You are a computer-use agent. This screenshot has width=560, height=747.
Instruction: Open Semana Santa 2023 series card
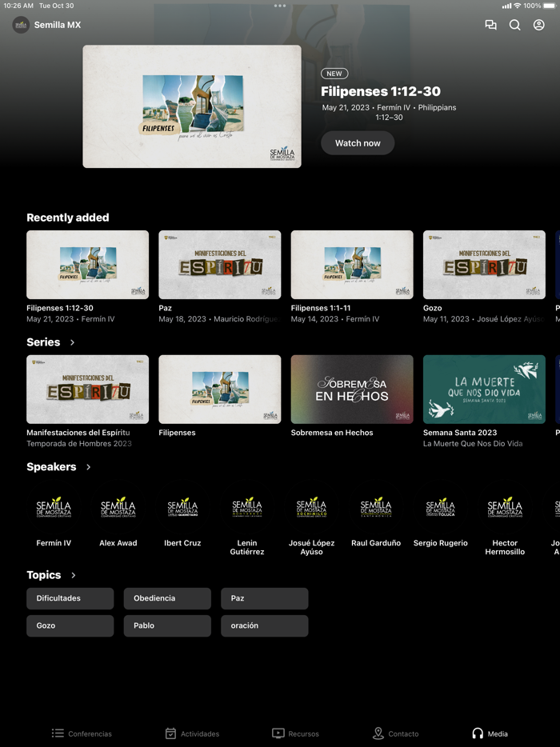[x=484, y=389]
